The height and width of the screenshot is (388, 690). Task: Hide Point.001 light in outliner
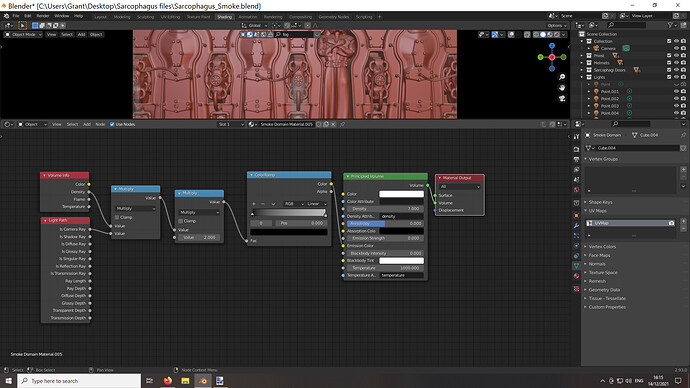(x=676, y=92)
